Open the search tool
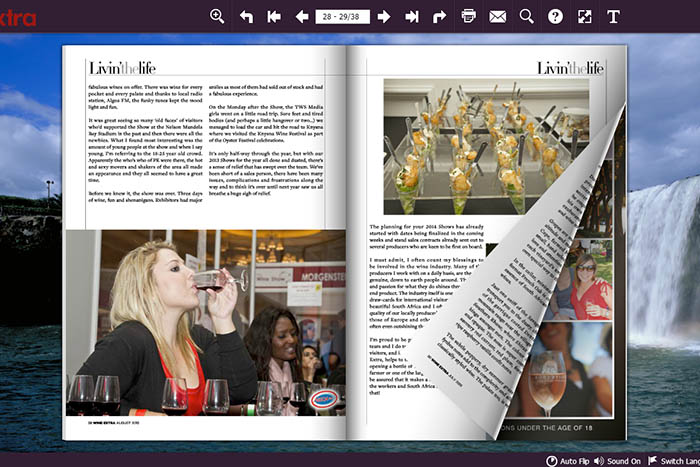The image size is (700, 467). point(527,17)
